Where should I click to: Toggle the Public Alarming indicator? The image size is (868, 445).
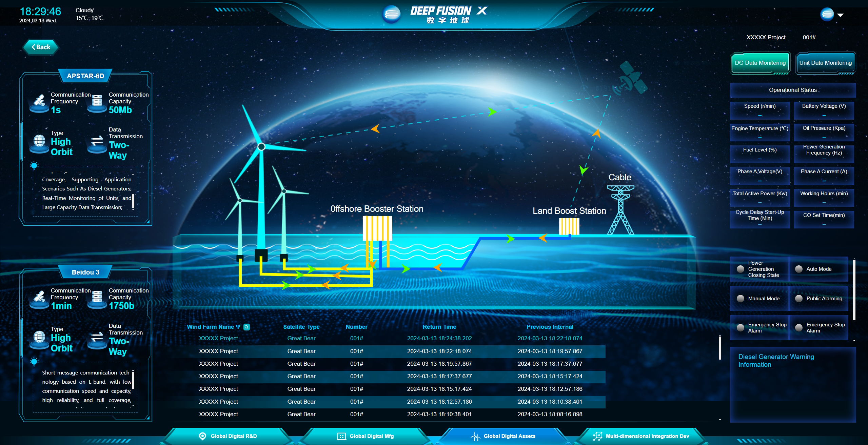tap(799, 299)
